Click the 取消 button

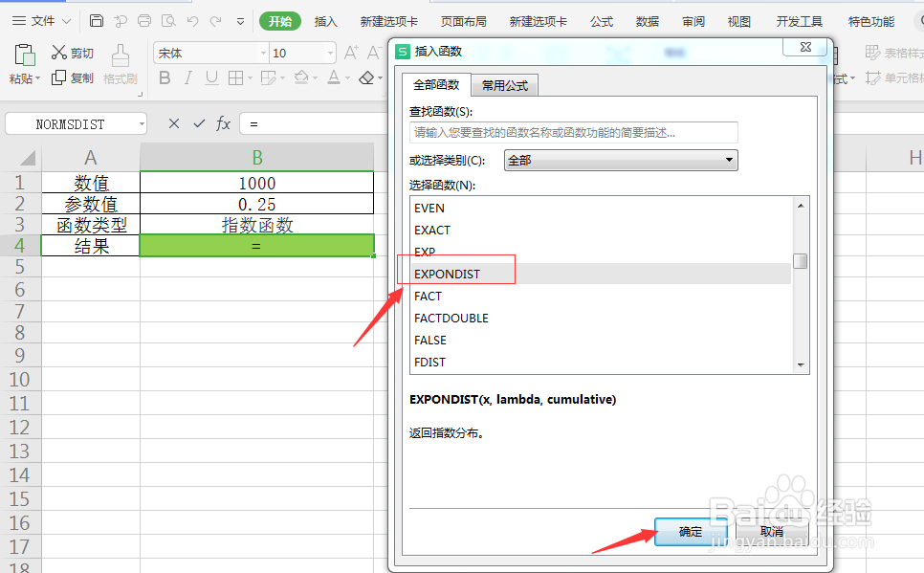coord(771,532)
